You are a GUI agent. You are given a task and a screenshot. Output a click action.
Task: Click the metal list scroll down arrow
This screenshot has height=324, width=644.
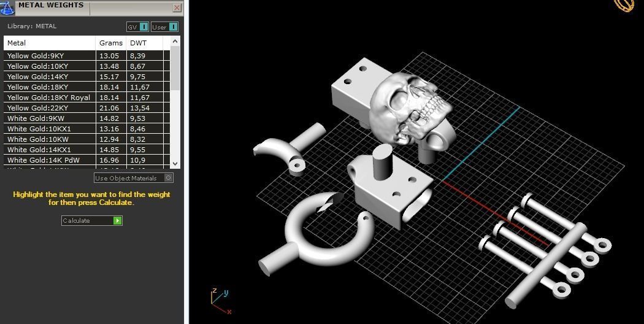(x=175, y=163)
